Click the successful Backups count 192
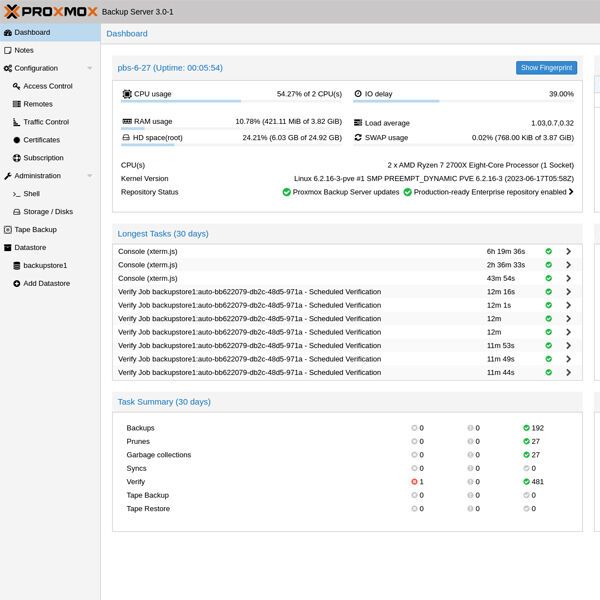 [533, 428]
